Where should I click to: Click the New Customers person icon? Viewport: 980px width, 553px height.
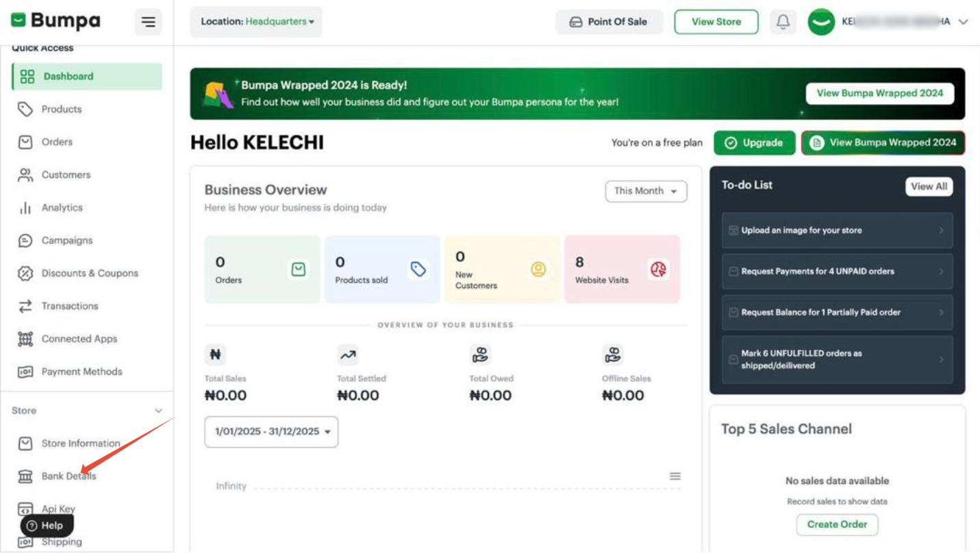pyautogui.click(x=538, y=270)
